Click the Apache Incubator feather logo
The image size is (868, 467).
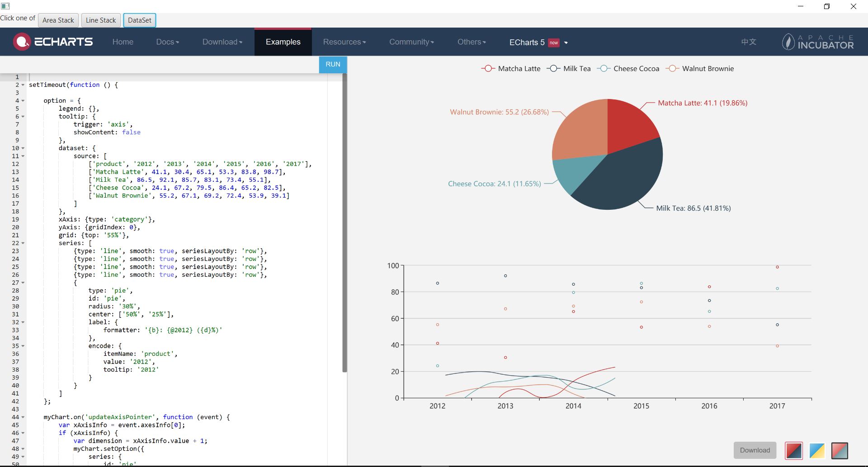click(x=788, y=42)
